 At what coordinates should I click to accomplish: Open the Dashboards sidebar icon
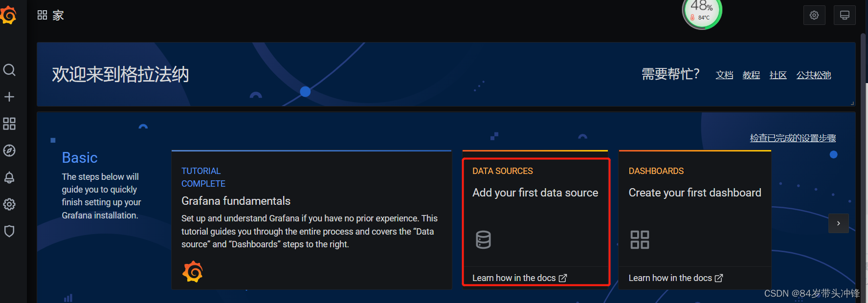coord(9,124)
